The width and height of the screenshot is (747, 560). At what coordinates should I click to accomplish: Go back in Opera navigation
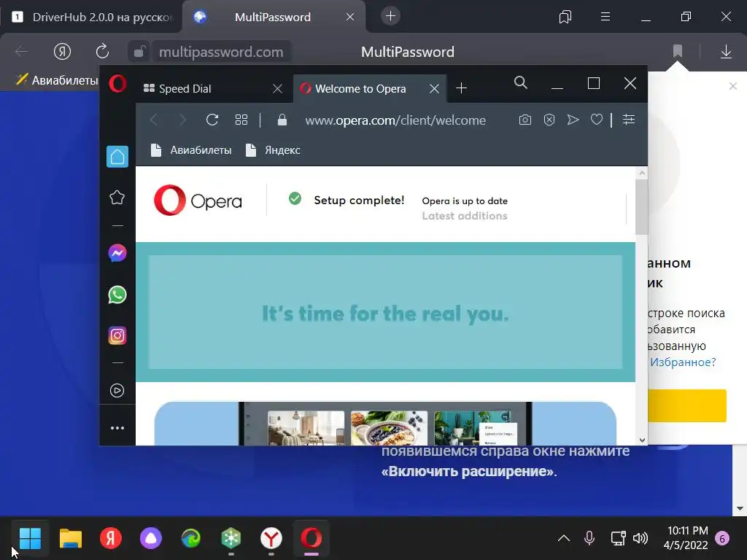(153, 120)
